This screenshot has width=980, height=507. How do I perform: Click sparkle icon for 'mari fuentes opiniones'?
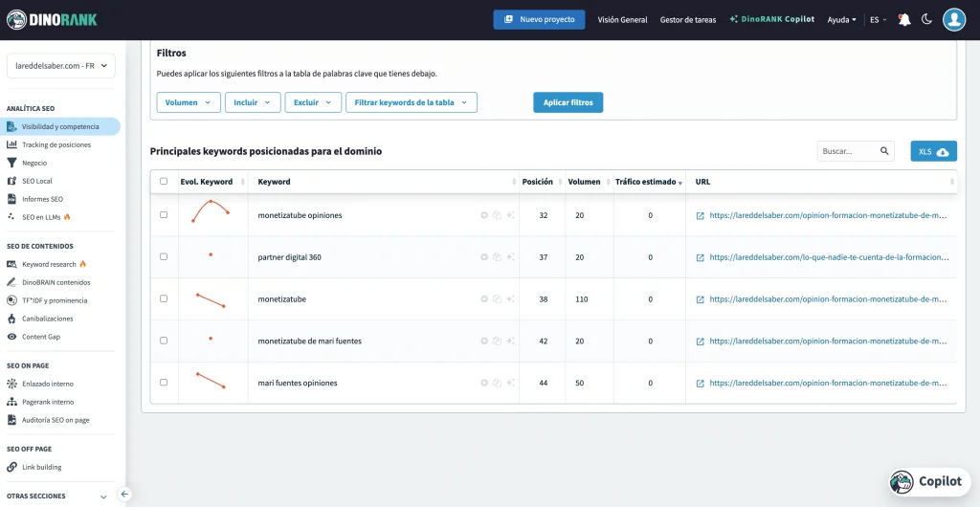click(510, 383)
